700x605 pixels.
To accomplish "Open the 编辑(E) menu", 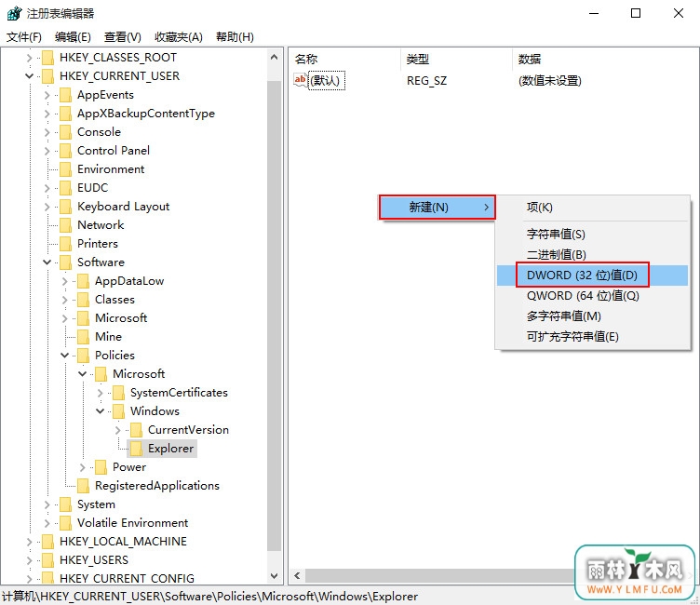I will pos(73,37).
